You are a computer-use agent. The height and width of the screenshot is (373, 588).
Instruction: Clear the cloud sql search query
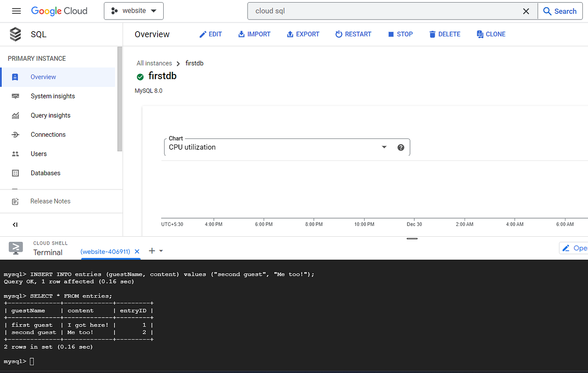click(526, 11)
